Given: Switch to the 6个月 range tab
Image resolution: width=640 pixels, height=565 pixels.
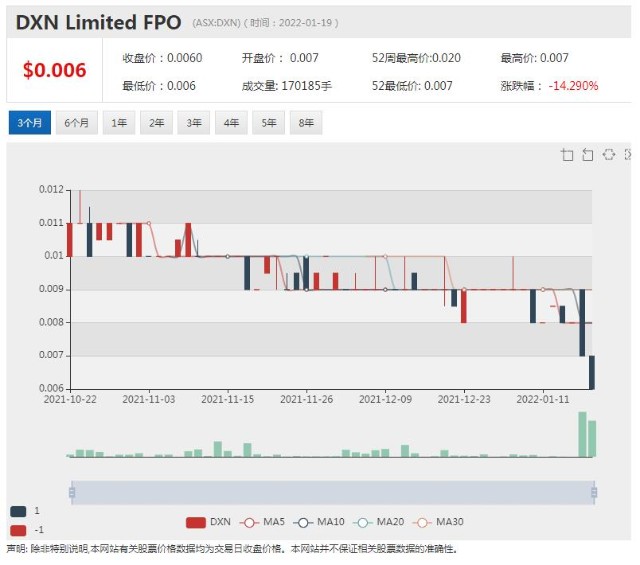Looking at the screenshot, I should (77, 122).
